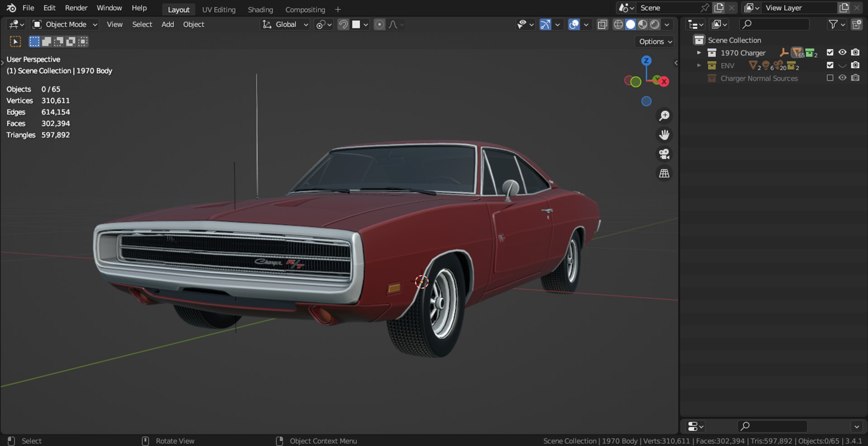Viewport: 868px width, 446px height.
Task: Click the pin scene icon
Action: coord(704,8)
